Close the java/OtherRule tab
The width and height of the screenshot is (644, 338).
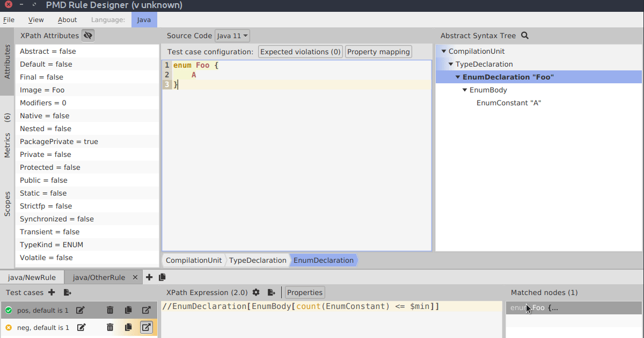pyautogui.click(x=135, y=277)
